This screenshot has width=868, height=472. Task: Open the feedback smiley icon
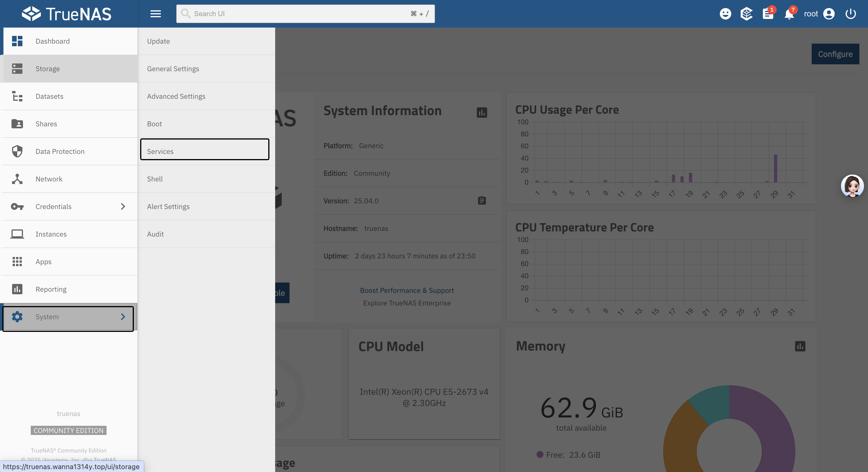click(x=725, y=14)
